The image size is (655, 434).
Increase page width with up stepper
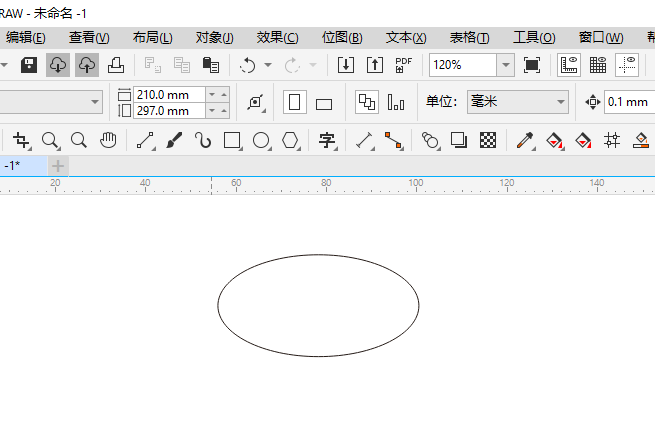224,95
